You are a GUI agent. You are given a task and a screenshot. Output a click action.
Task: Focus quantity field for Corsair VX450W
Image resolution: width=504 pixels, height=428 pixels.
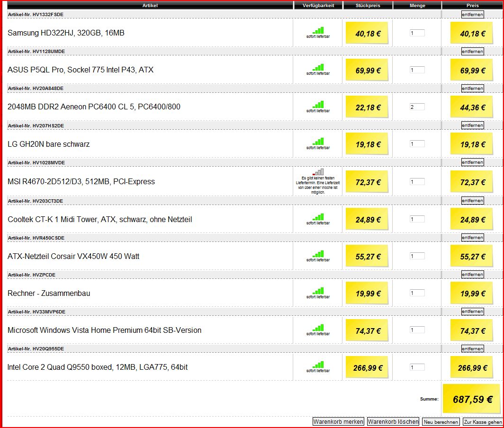417,256
